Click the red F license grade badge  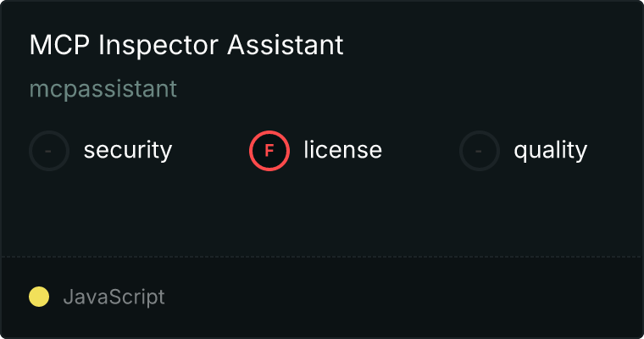click(269, 151)
